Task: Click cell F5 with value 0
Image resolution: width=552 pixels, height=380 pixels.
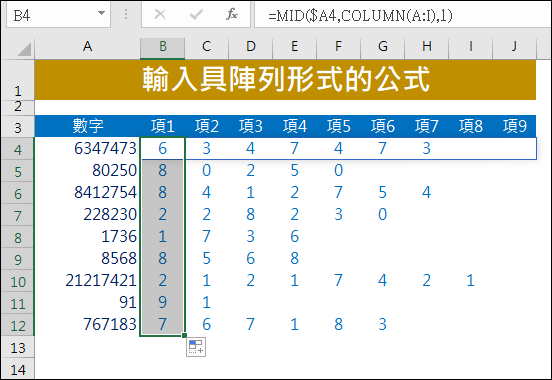Action: coord(338,170)
